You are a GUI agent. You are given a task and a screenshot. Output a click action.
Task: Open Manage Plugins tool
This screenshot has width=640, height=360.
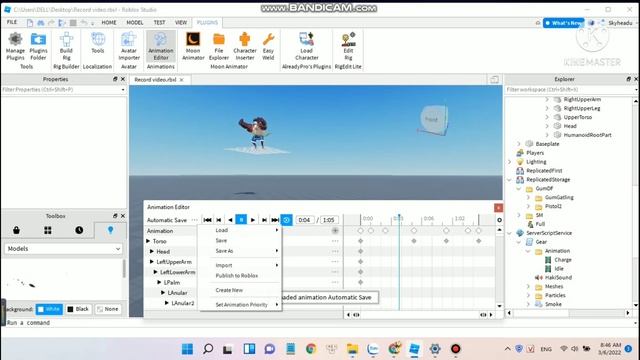click(15, 47)
